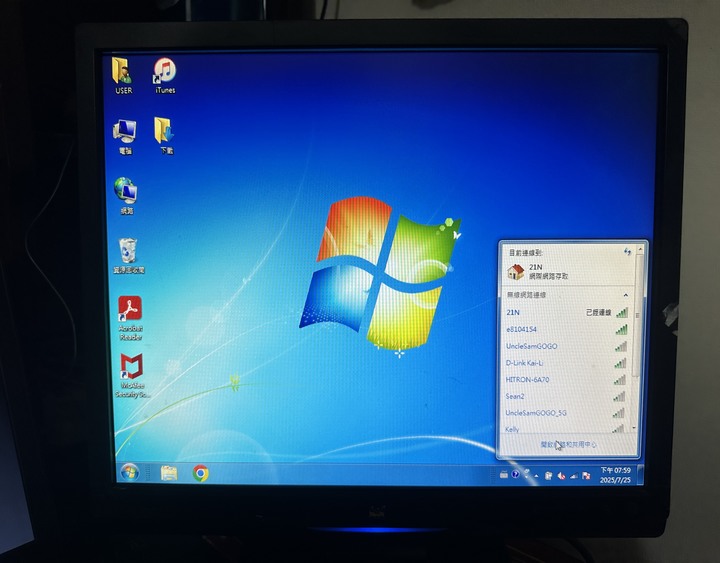The height and width of the screenshot is (563, 720).
Task: Select the UncleSamGOGO_5G wireless network
Action: (x=567, y=413)
